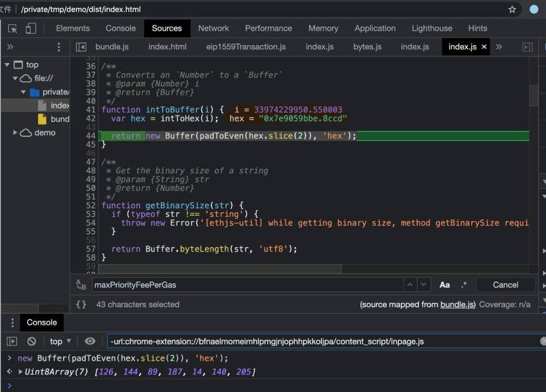Toggle the debugger sidebar icon
Image resolution: width=546 pixels, height=392 pixels.
527,47
